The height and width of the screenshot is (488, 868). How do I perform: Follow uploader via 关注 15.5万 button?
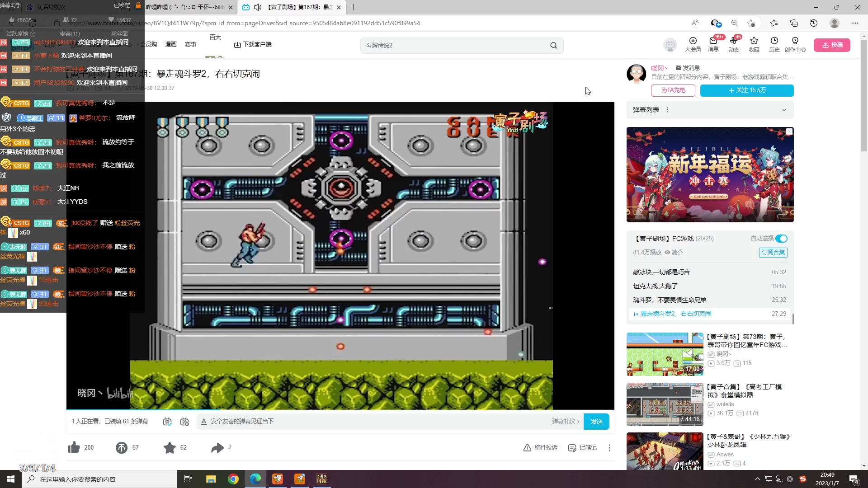(x=747, y=90)
